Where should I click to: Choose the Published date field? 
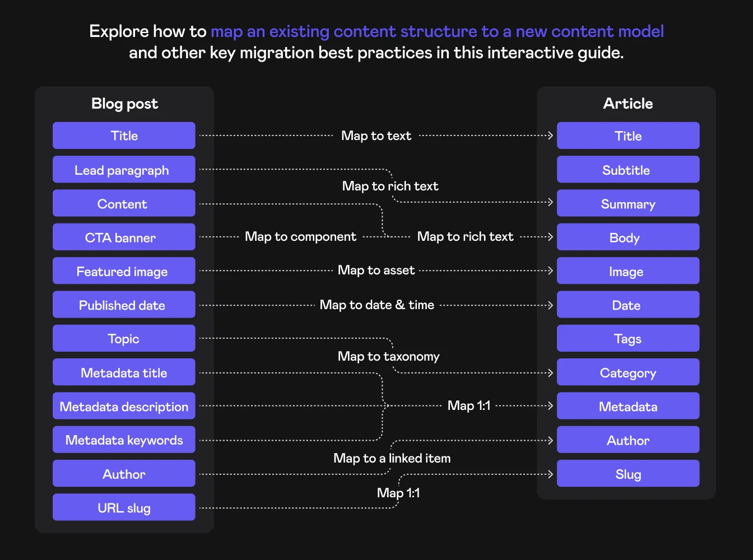pyautogui.click(x=124, y=305)
